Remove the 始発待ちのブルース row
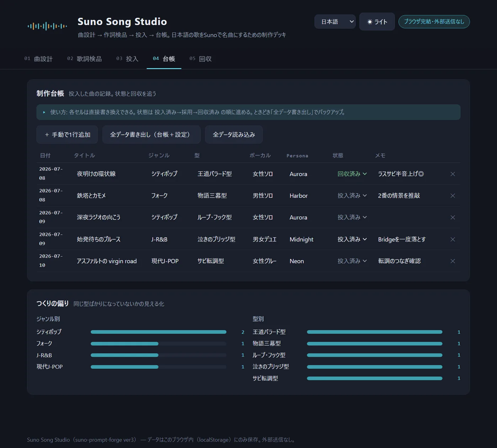Image resolution: width=497 pixels, height=448 pixels. coord(453,239)
